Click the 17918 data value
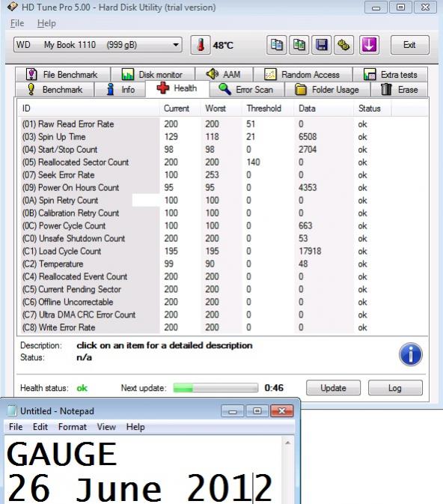Image resolution: width=443 pixels, height=504 pixels. coord(310,251)
